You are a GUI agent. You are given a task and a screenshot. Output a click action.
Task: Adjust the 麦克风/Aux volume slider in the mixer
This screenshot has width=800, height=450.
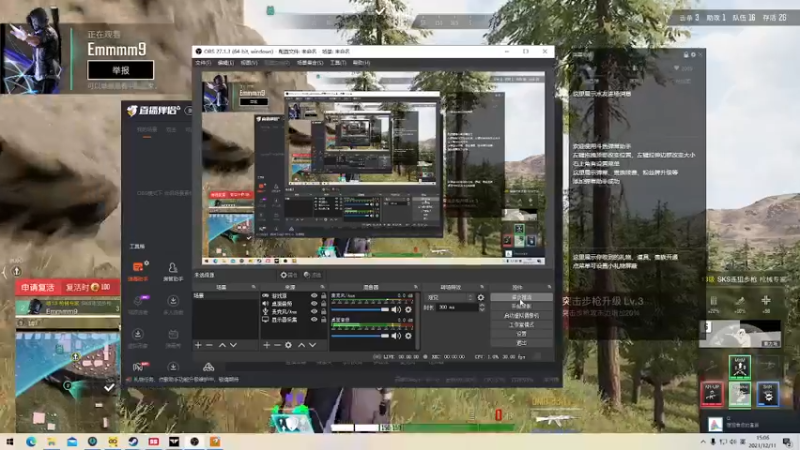click(360, 310)
